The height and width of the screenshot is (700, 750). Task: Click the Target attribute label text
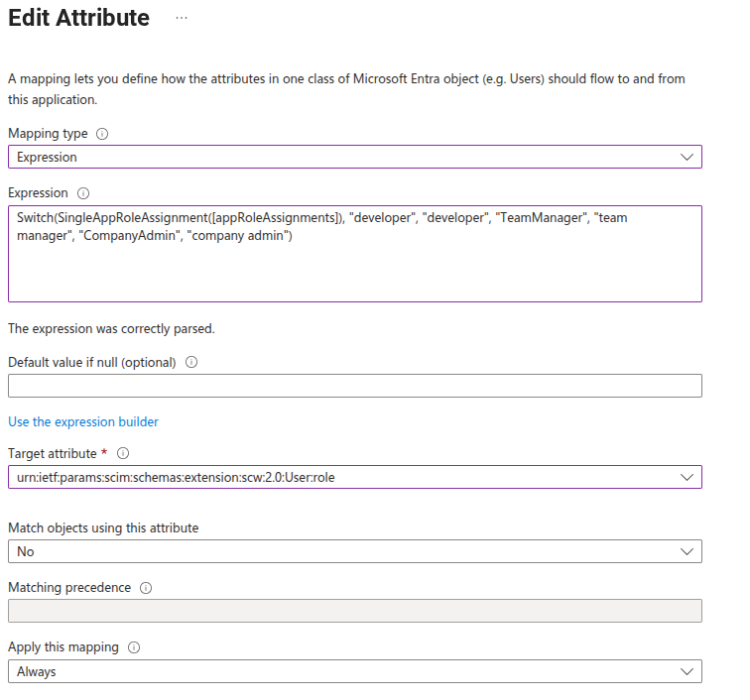click(52, 453)
